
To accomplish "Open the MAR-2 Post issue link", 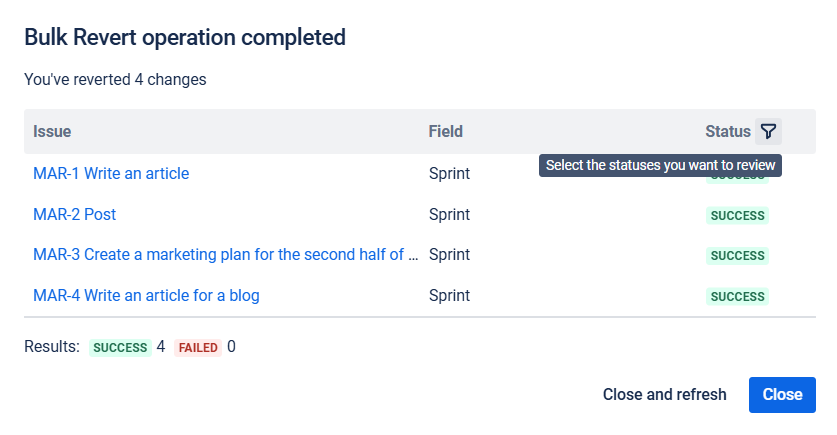I will (74, 214).
